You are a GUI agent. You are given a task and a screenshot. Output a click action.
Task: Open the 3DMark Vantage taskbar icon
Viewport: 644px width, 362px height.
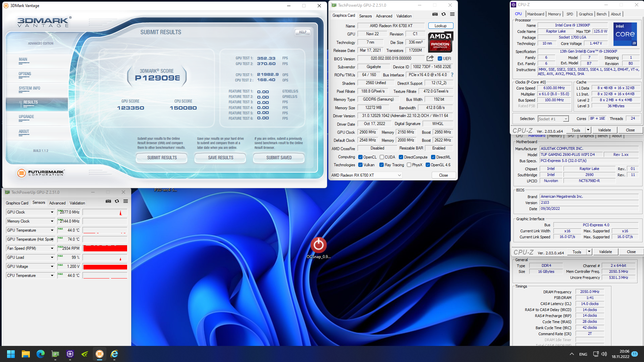[x=100, y=354]
